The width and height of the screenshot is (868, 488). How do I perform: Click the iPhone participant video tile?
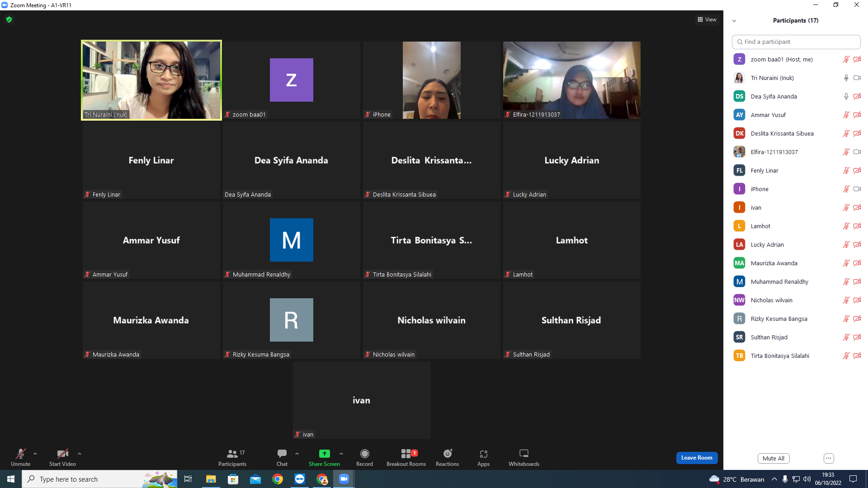[x=432, y=80]
